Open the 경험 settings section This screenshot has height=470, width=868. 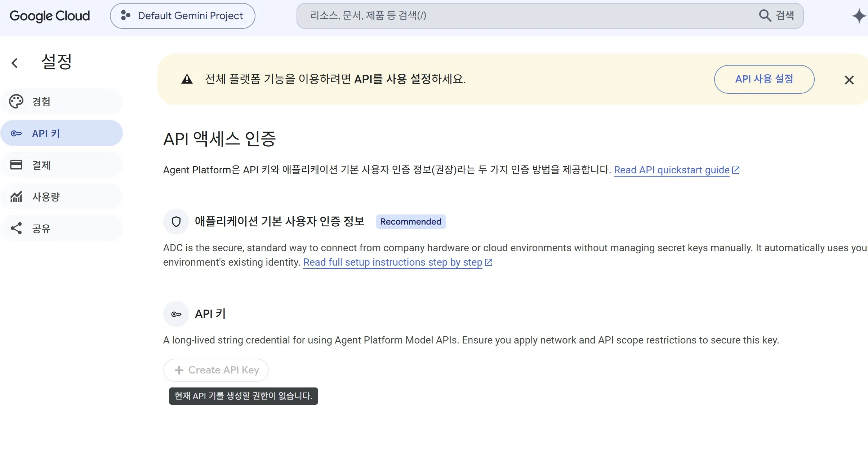pos(62,102)
